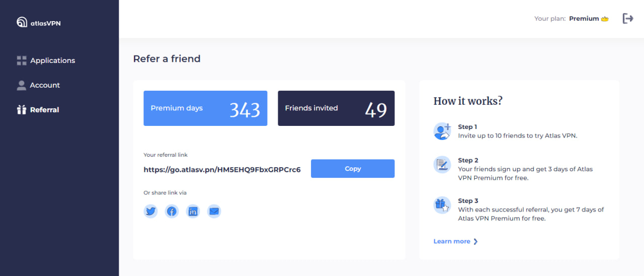The image size is (644, 276).
Task: Share referral link via Twitter
Action: (x=150, y=212)
